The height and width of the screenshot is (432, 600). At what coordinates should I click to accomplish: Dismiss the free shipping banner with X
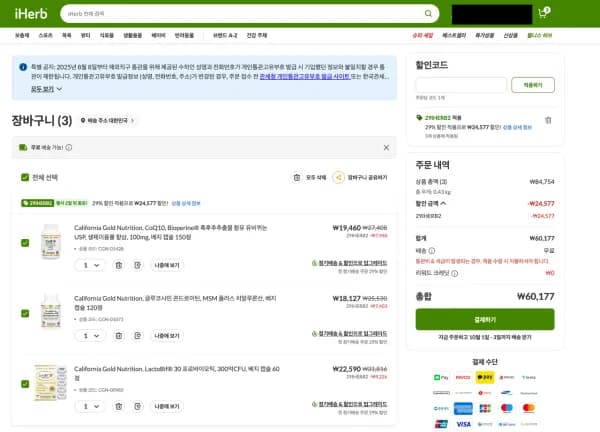pyautogui.click(x=386, y=147)
